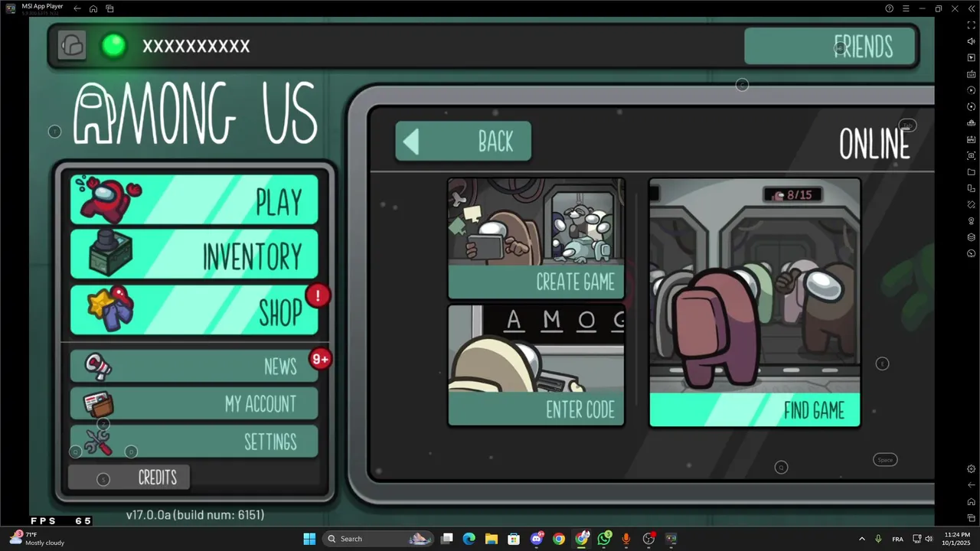Image resolution: width=980 pixels, height=551 pixels.
Task: Open the App Player hamburger menu
Action: point(906,8)
